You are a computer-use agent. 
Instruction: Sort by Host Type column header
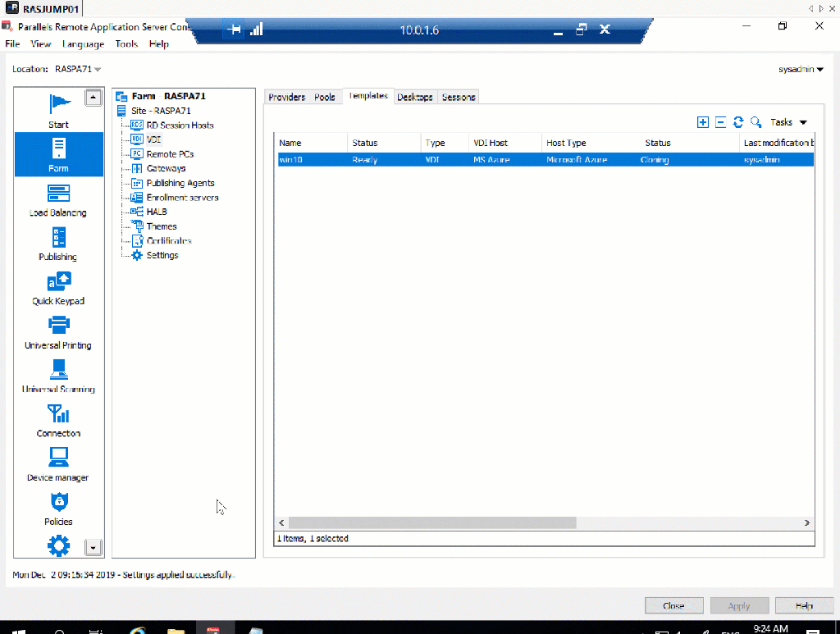pyautogui.click(x=591, y=143)
